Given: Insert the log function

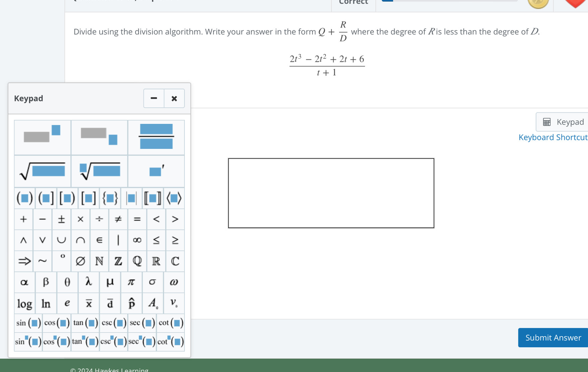Looking at the screenshot, I should [x=23, y=303].
